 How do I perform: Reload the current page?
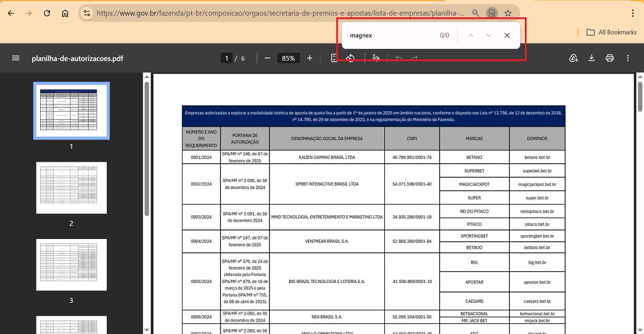tap(47, 13)
